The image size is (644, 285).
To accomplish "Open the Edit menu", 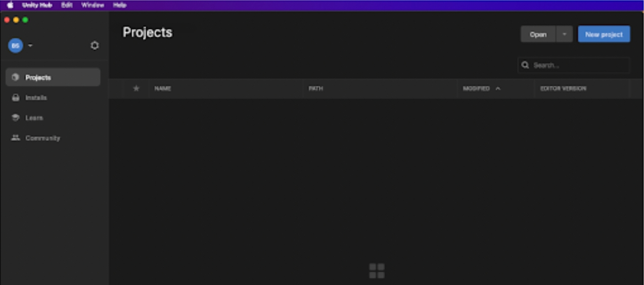I will coord(67,5).
